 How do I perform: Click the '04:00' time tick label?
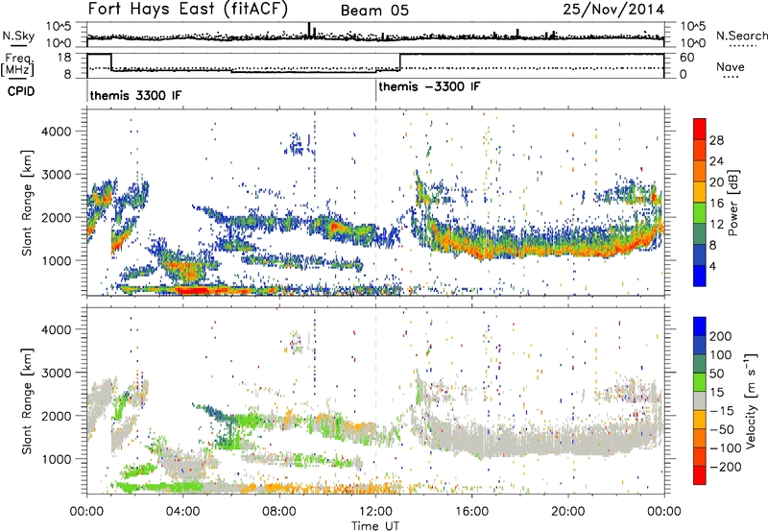pyautogui.click(x=182, y=512)
